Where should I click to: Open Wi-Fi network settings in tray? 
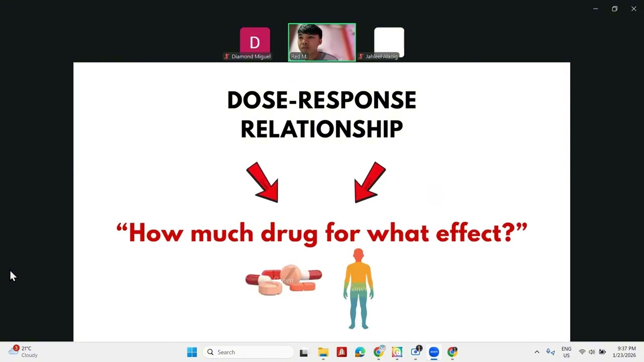point(582,352)
